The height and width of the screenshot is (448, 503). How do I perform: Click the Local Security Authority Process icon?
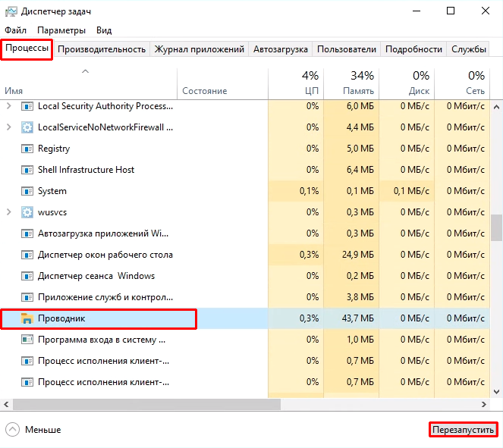tap(27, 106)
